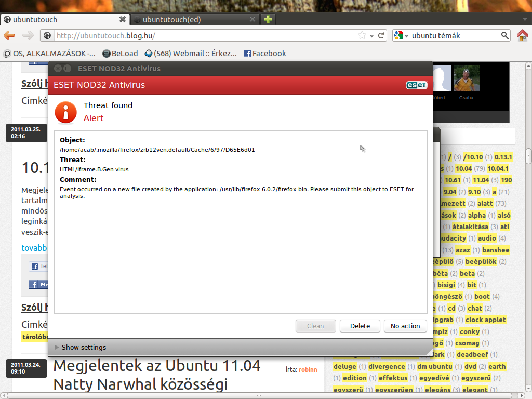
Task: Click the site identity icon in URL bar
Action: pyautogui.click(x=47, y=35)
